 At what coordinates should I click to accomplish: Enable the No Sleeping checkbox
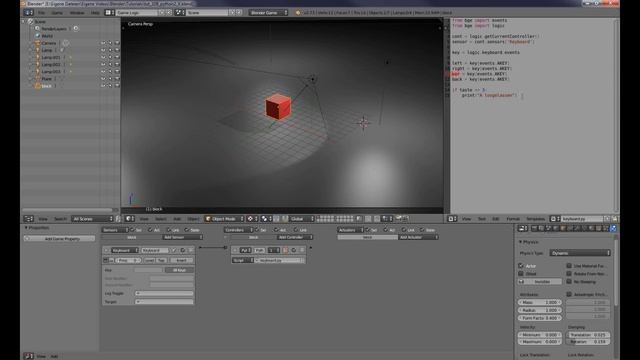pos(569,282)
